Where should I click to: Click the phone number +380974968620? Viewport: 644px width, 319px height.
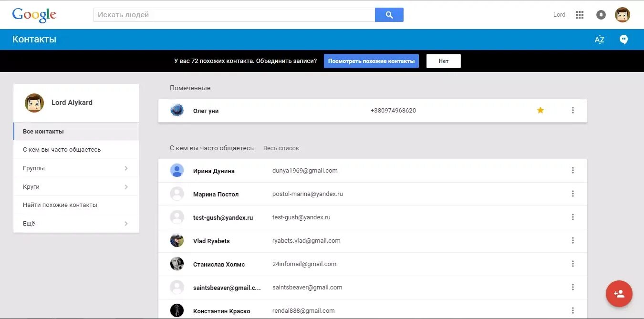[x=393, y=110]
